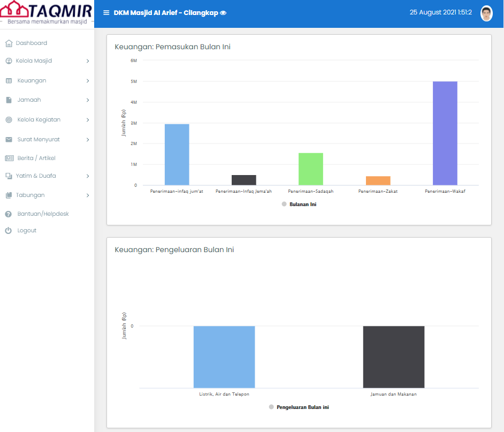Expand the Kelola Masjid submenu chevron
The width and height of the screenshot is (504, 432).
click(87, 61)
